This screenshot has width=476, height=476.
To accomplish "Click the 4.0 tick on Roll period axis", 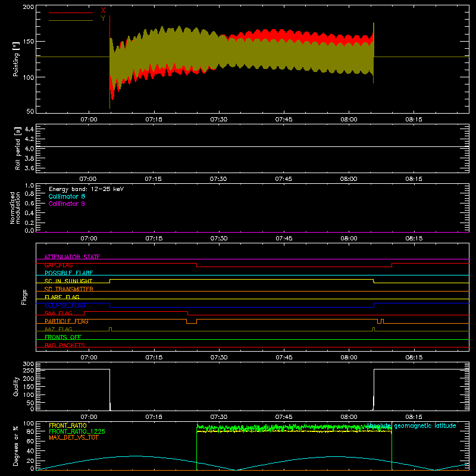I will (29, 149).
